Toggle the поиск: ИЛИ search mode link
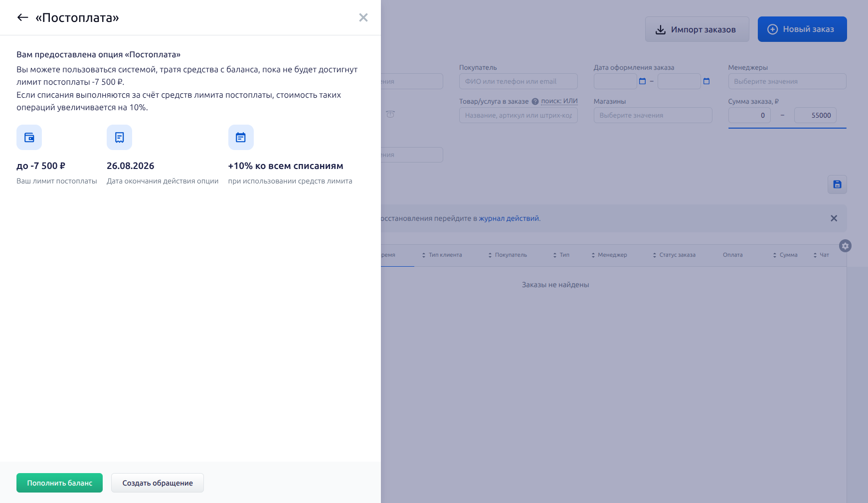 pos(559,101)
